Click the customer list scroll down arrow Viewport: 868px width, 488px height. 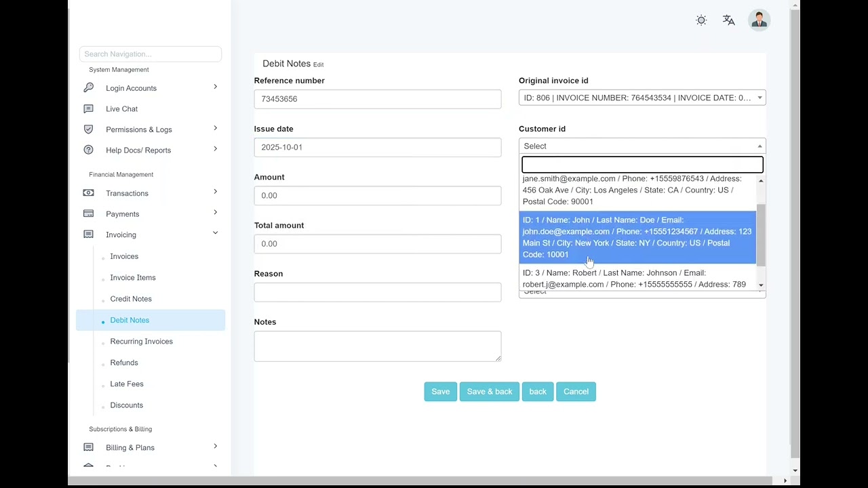click(761, 285)
